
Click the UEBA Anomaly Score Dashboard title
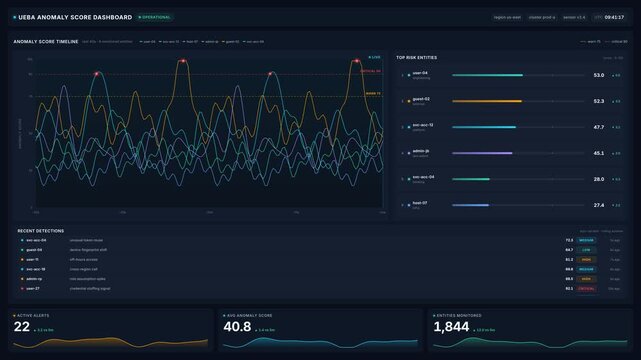click(75, 17)
